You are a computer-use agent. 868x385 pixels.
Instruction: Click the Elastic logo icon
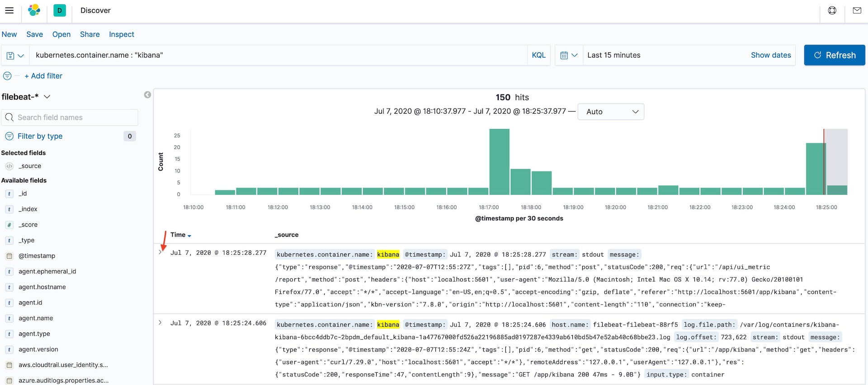(34, 10)
